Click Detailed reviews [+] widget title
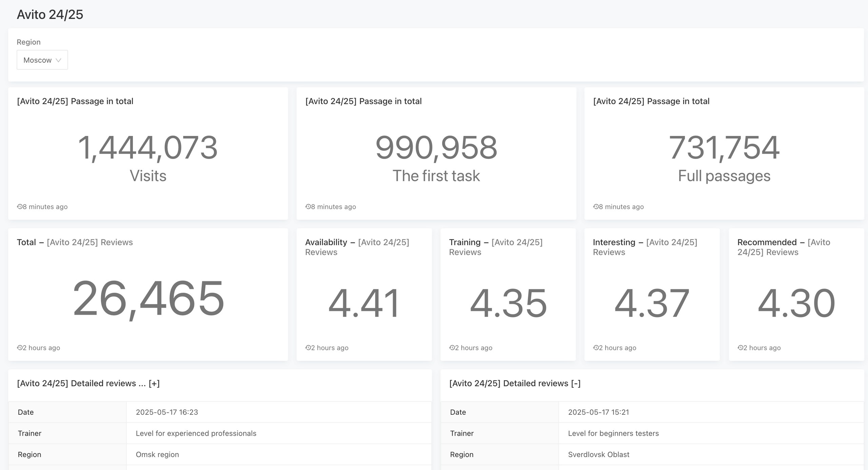This screenshot has width=868, height=470. (x=88, y=383)
